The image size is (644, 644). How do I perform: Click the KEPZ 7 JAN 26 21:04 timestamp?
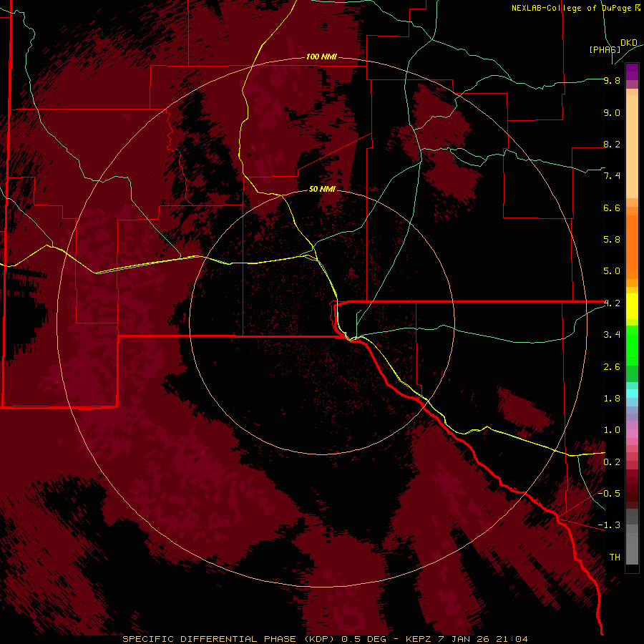pyautogui.click(x=467, y=639)
